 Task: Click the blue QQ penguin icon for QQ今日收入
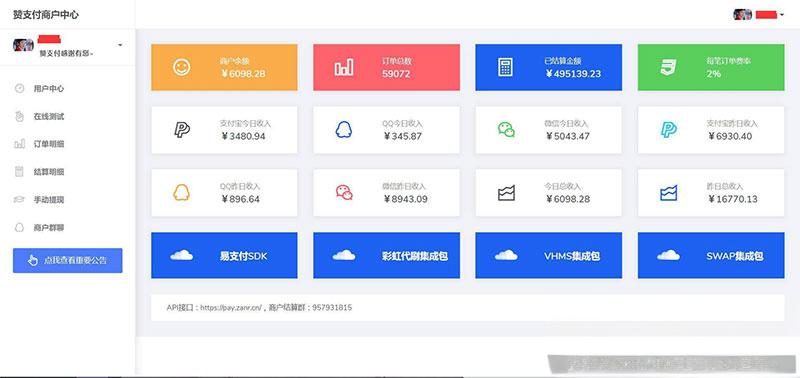pos(343,130)
